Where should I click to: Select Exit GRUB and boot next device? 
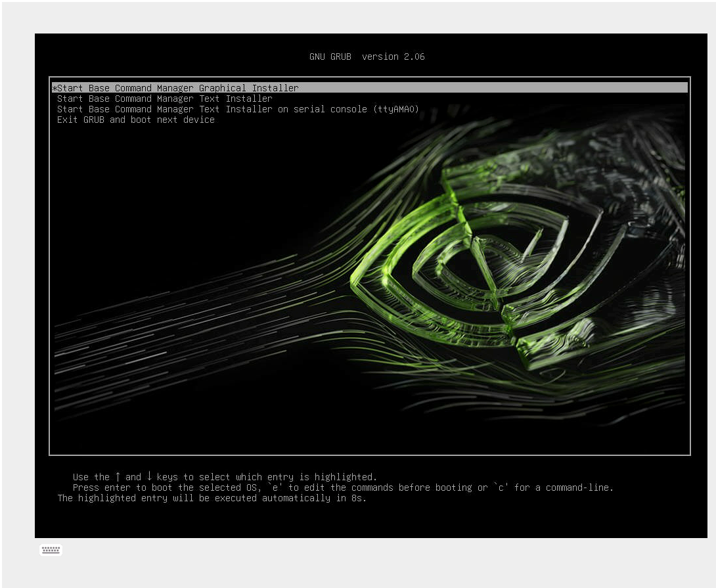point(135,120)
